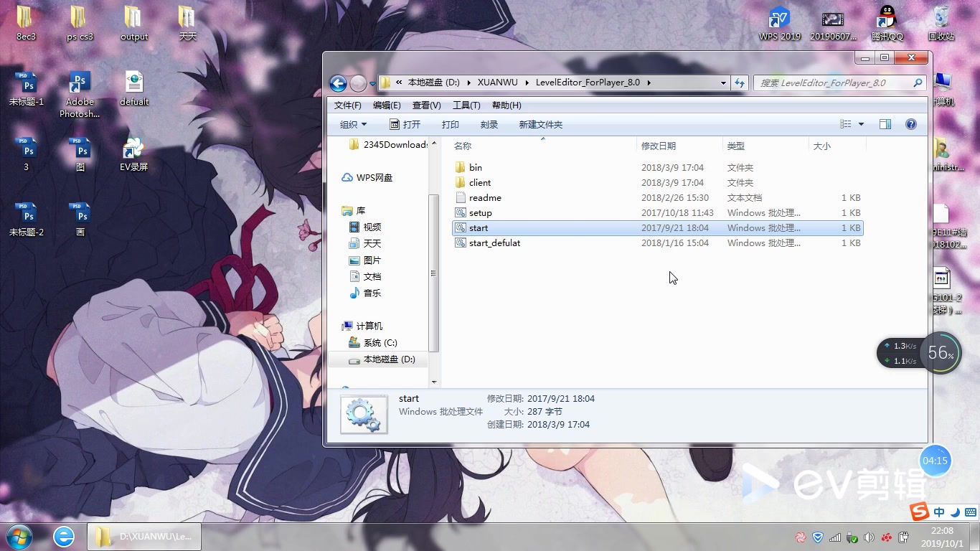980x551 pixels.
Task: Click 本地磁盘 (D:) in address path
Action: [433, 83]
